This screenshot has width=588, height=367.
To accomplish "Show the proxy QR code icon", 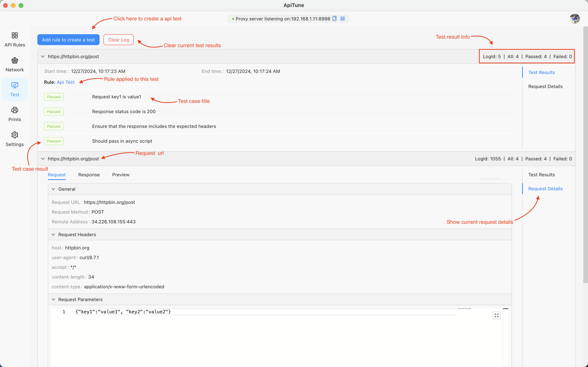I will click(343, 19).
